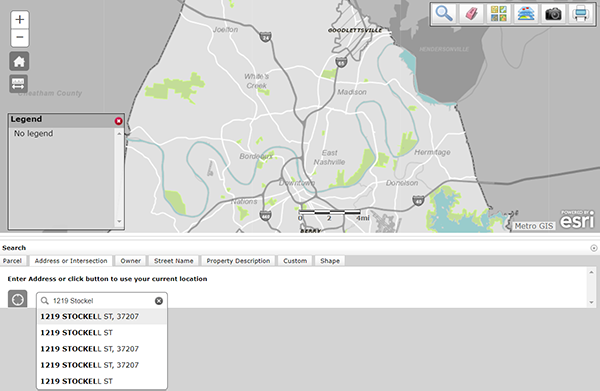Switch to the Parcel tab

(x=12, y=261)
